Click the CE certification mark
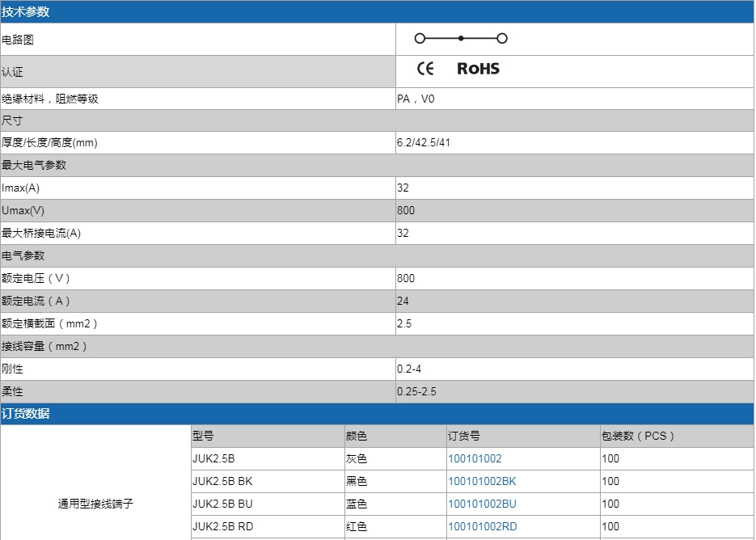This screenshot has width=756, height=540. point(425,69)
